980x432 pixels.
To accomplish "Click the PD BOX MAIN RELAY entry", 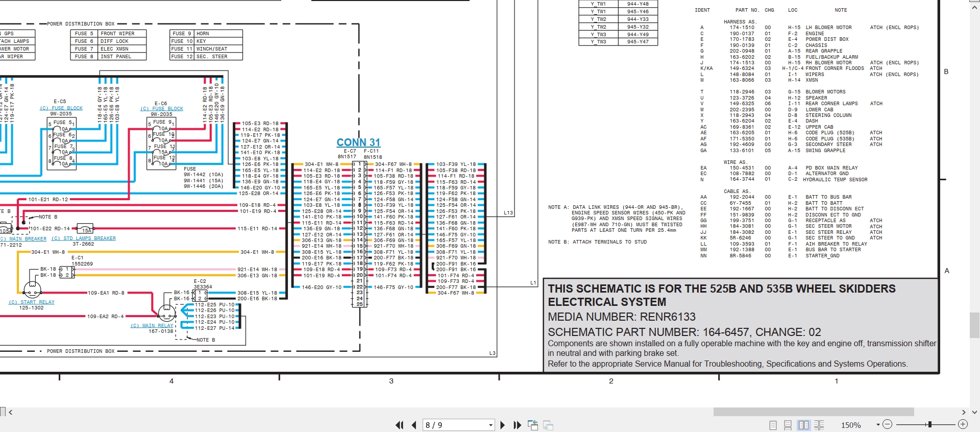I will (831, 168).
